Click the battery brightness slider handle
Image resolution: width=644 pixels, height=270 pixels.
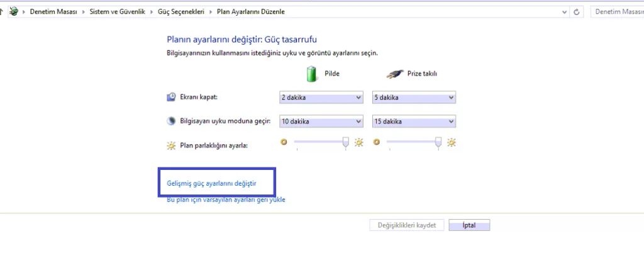(345, 142)
